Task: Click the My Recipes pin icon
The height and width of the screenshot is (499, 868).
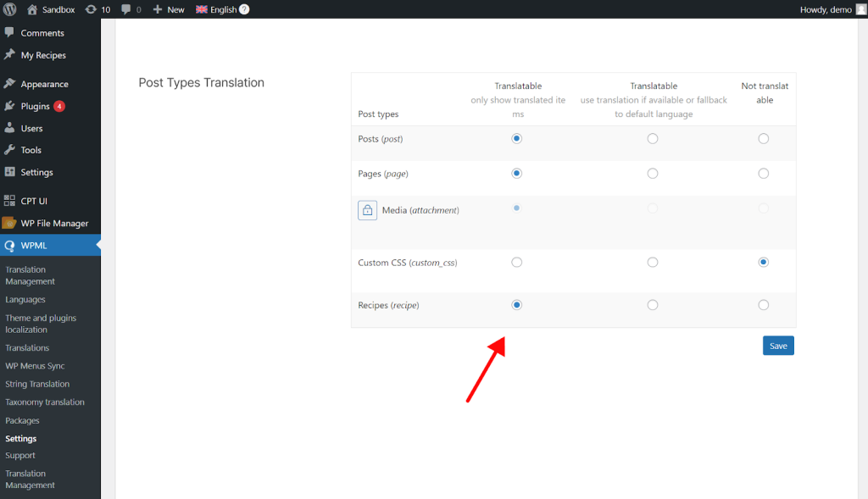Action: tap(9, 54)
